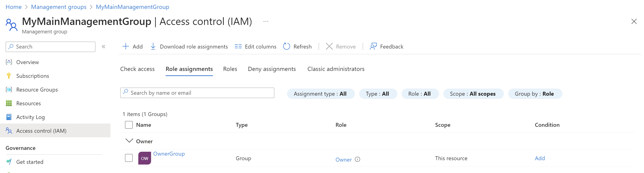The width and height of the screenshot is (644, 173).
Task: Click the Refresh label
Action: click(x=303, y=47)
